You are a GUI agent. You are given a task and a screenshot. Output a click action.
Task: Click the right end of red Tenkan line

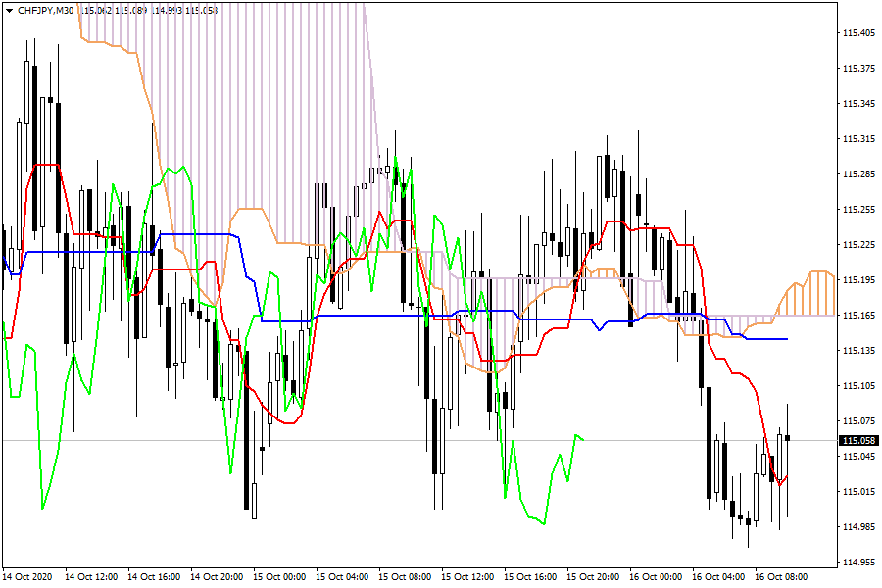pyautogui.click(x=786, y=477)
